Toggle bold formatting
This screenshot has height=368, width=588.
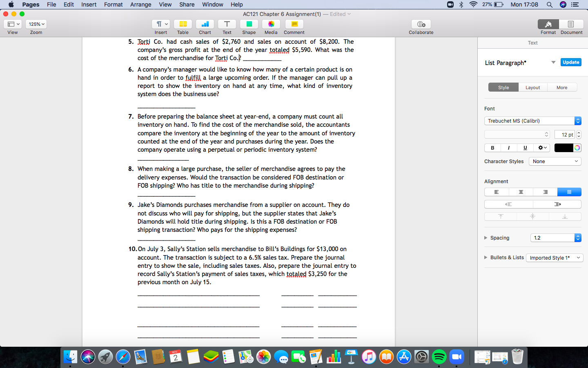coord(492,148)
